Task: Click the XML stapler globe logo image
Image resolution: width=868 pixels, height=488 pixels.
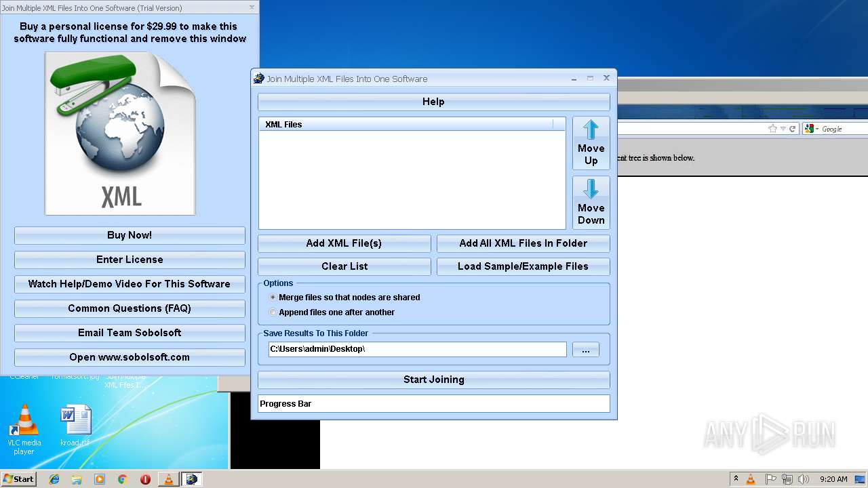Action: 120,134
